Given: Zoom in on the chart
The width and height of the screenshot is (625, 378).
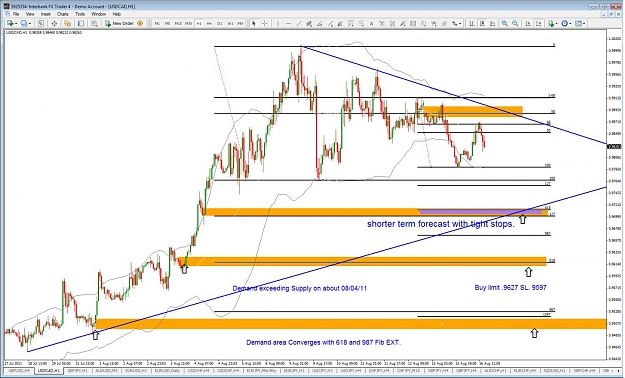Looking at the screenshot, I should (x=505, y=24).
